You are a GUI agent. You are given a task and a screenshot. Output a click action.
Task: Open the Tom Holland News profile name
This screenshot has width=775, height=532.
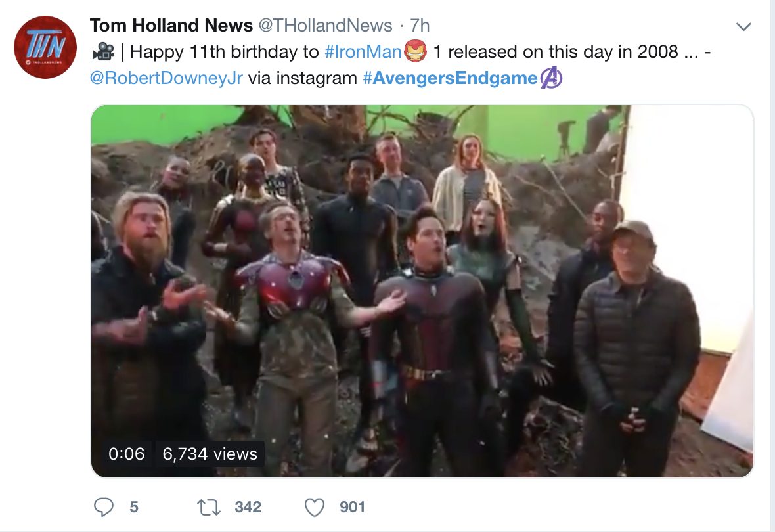(171, 26)
